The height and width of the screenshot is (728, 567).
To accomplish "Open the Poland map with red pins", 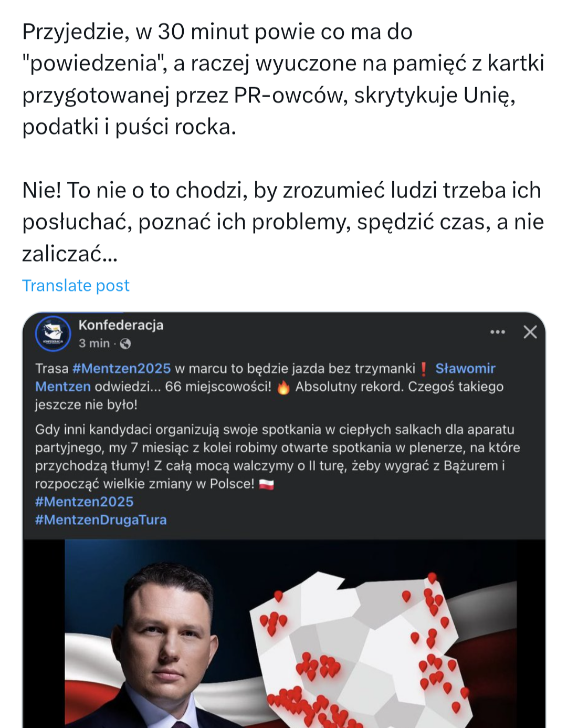I will (x=367, y=651).
